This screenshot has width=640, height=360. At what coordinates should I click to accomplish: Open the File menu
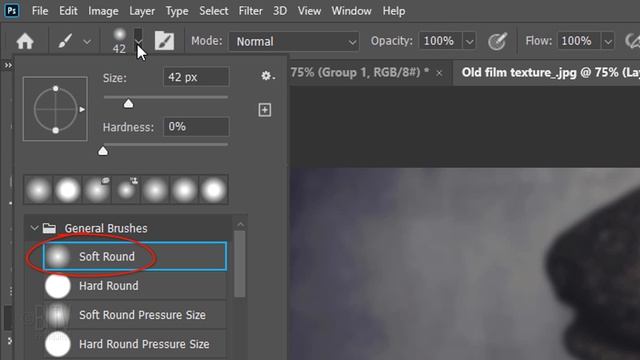[40, 11]
